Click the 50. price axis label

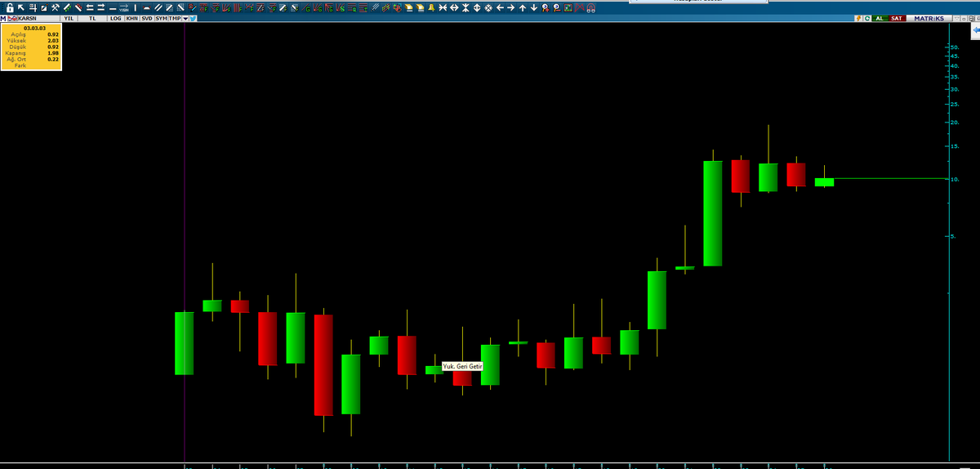(x=955, y=47)
